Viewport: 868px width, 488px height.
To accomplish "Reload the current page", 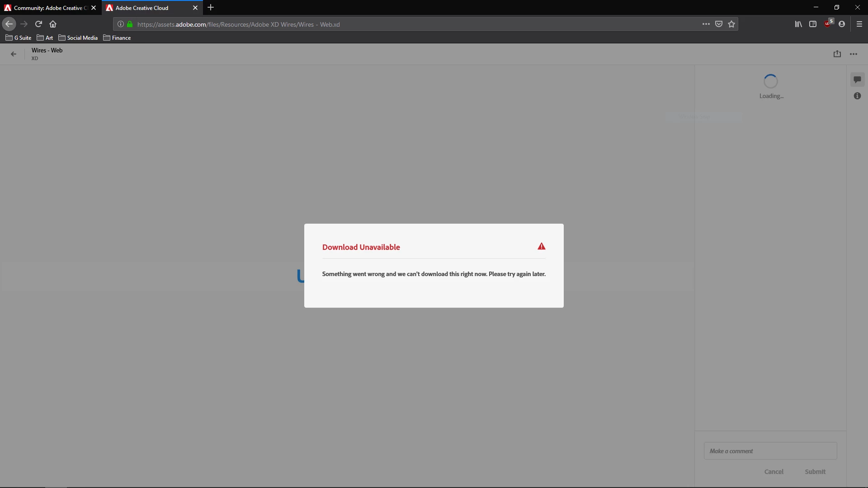I will [x=38, y=24].
